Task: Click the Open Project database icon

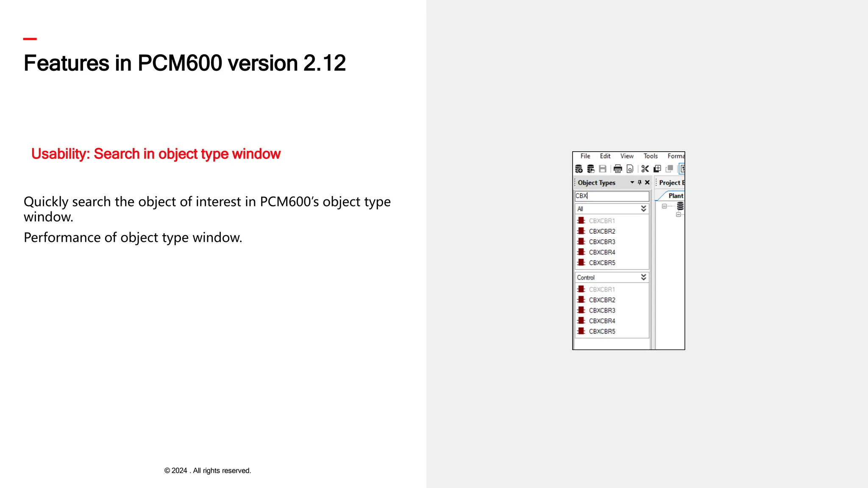Action: (x=590, y=169)
